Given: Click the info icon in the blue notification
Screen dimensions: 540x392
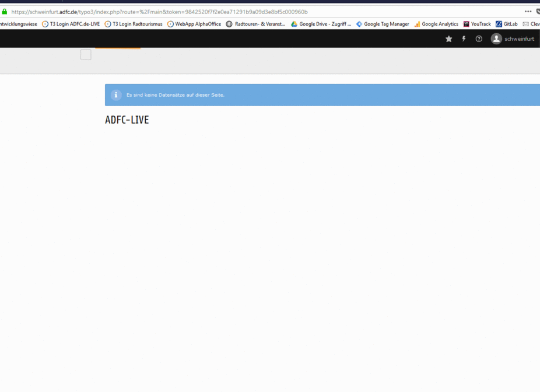Looking at the screenshot, I should (116, 95).
